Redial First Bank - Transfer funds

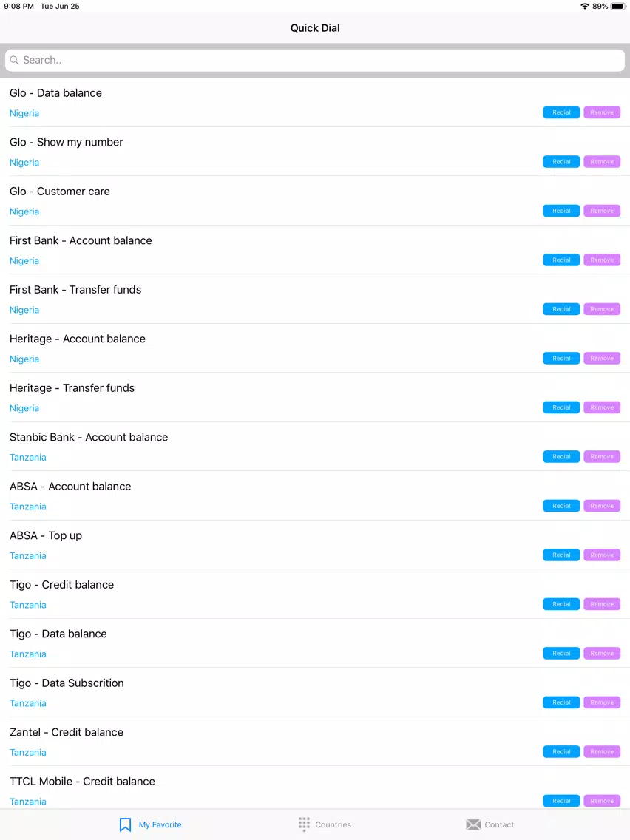coord(561,309)
